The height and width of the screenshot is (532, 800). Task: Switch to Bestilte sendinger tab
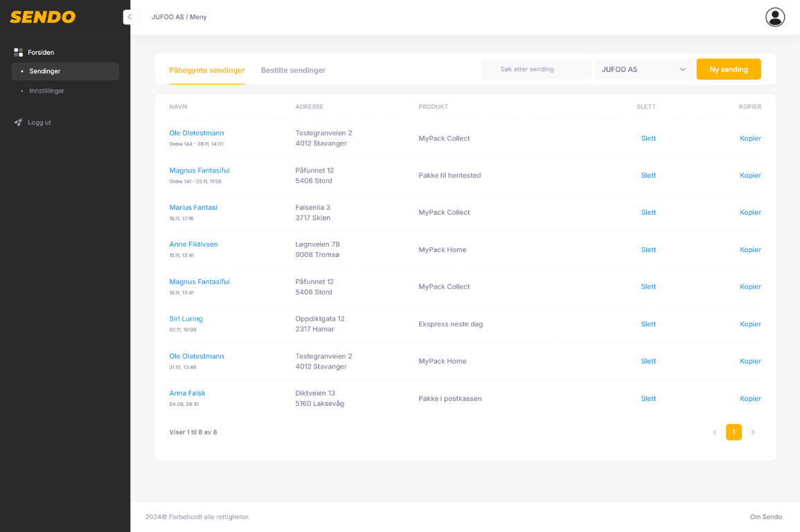click(293, 71)
